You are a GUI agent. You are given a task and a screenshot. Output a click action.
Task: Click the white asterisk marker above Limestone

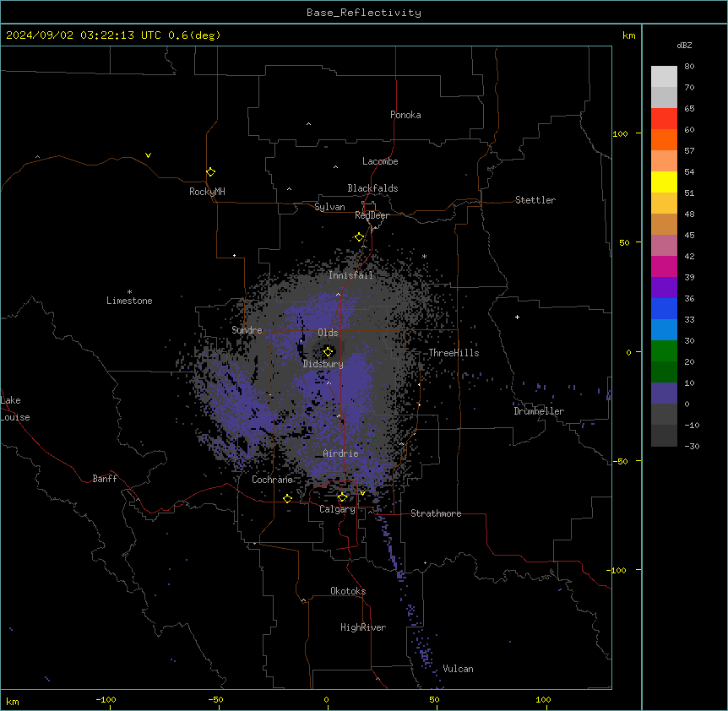(x=129, y=291)
